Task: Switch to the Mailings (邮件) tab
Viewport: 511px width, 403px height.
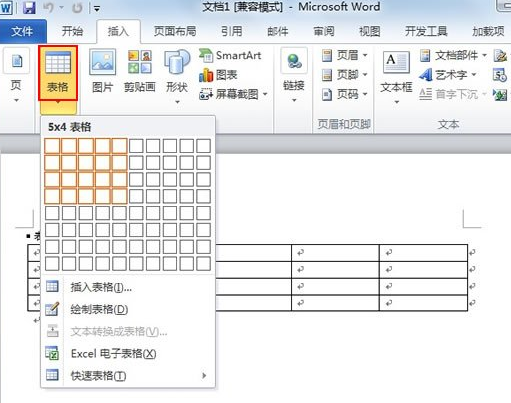Action: pos(278,31)
